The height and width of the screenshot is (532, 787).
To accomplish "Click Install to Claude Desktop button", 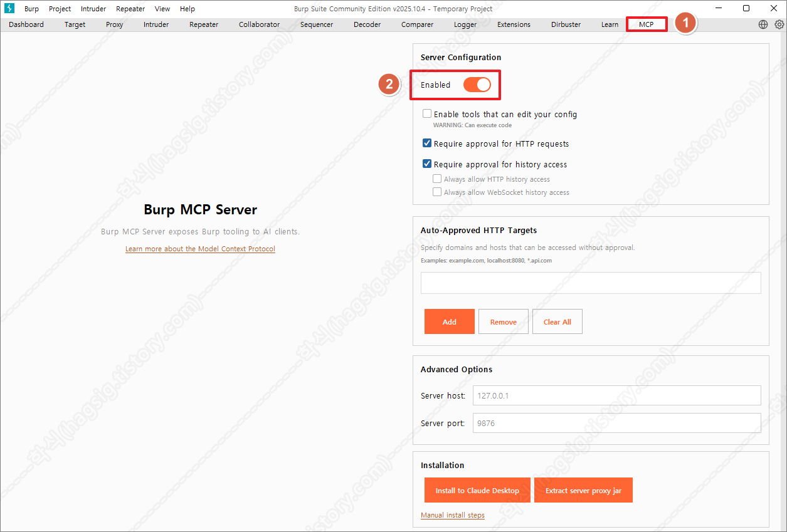I will click(x=477, y=490).
